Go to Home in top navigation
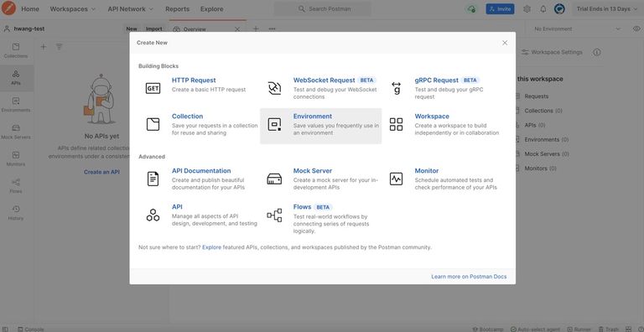The height and width of the screenshot is (332, 644). [x=30, y=8]
